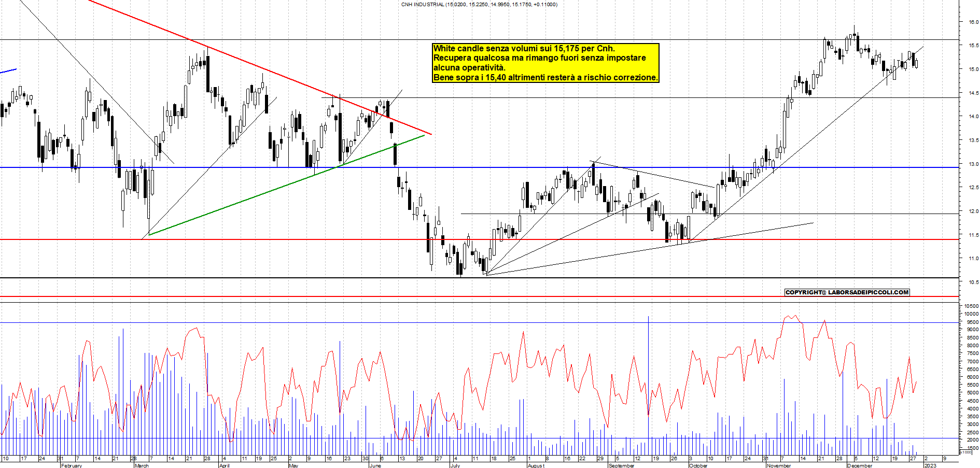This screenshot has height=468, width=980.
Task: Click the 6000 volume axis label
Action: [973, 377]
